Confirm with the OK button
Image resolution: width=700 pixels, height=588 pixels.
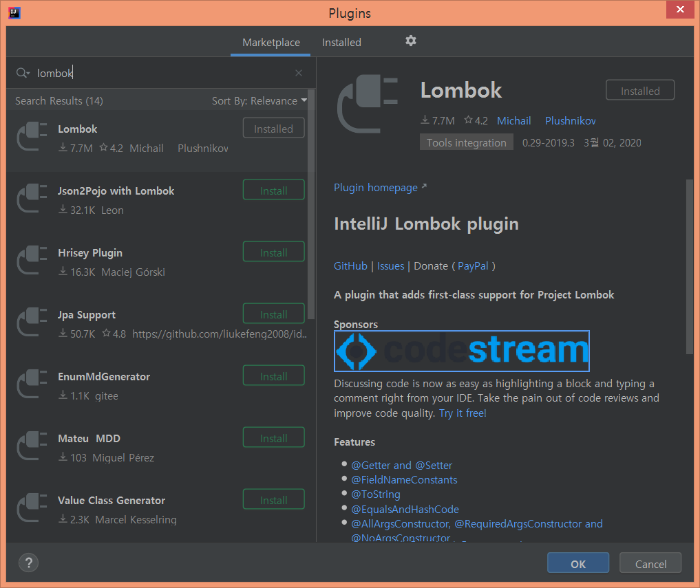577,563
